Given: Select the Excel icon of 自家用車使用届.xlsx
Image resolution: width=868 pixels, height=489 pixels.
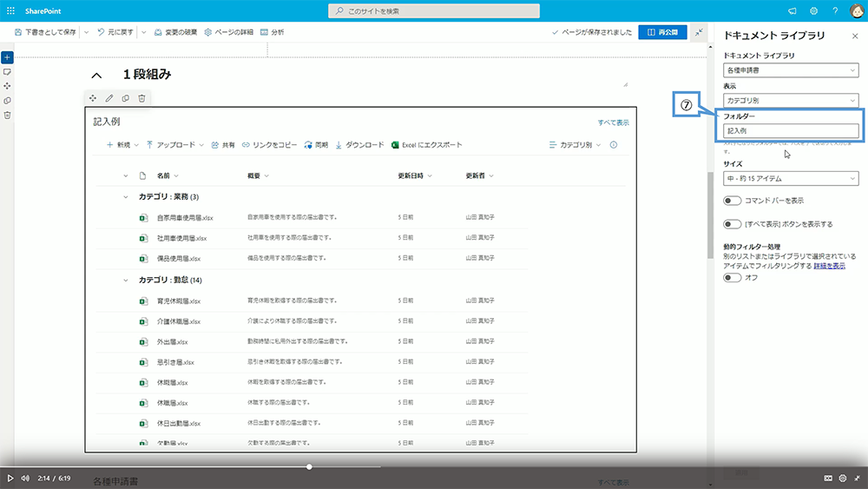Looking at the screenshot, I should (x=143, y=218).
